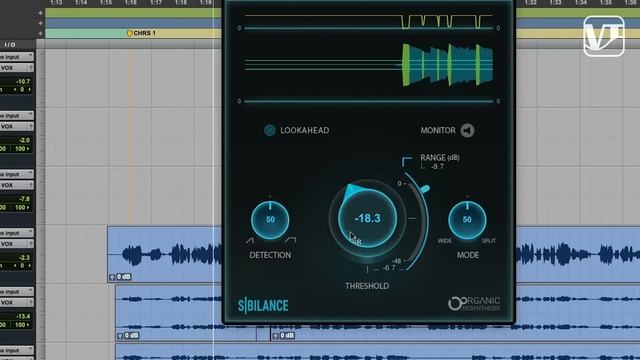Click 1:16 on the timeline ruler

131,3
